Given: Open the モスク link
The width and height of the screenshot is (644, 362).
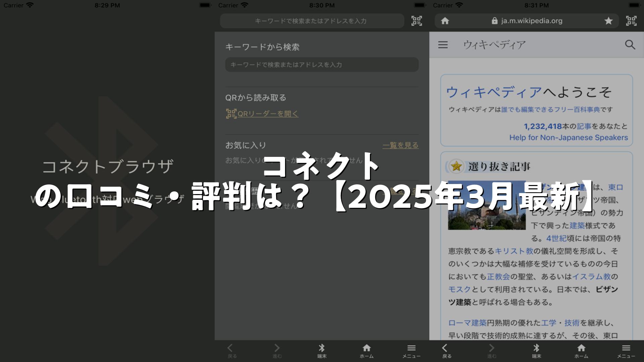Looking at the screenshot, I should pos(460,289).
